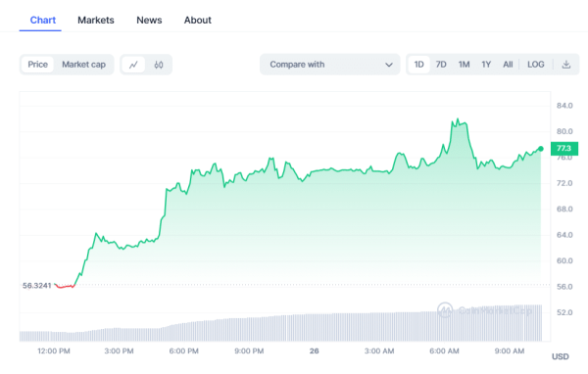588x374 pixels.
Task: Select the 1Y time range
Action: pyautogui.click(x=486, y=65)
